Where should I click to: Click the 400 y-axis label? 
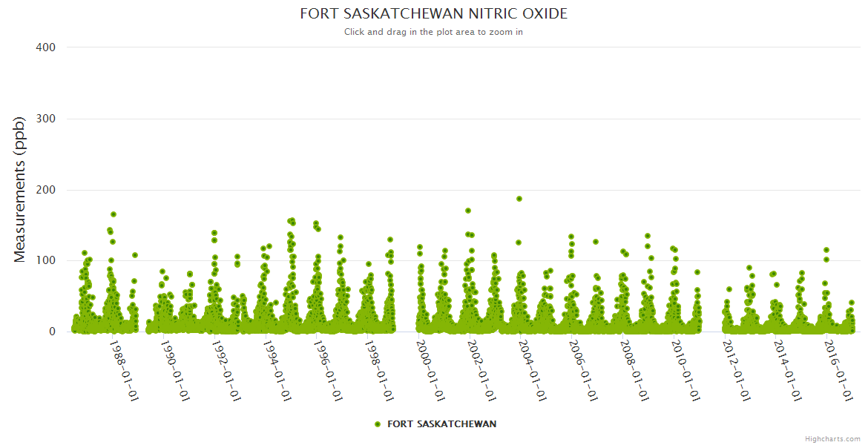(x=46, y=47)
